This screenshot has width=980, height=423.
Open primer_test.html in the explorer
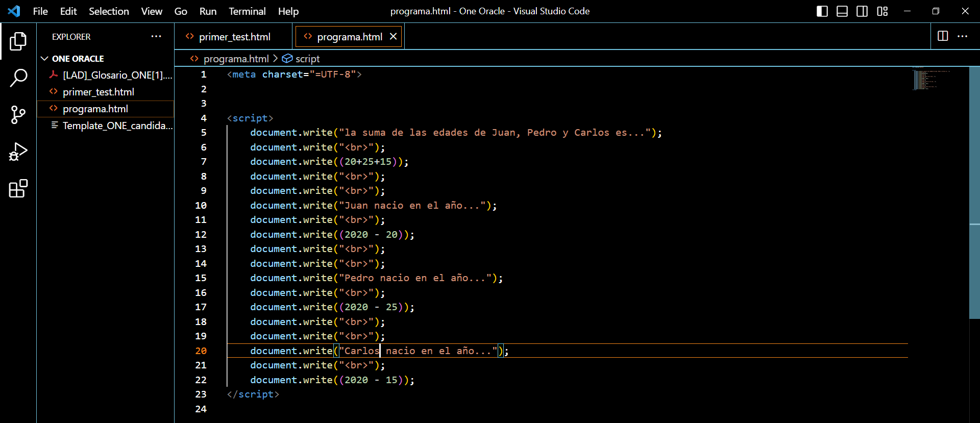click(x=106, y=92)
